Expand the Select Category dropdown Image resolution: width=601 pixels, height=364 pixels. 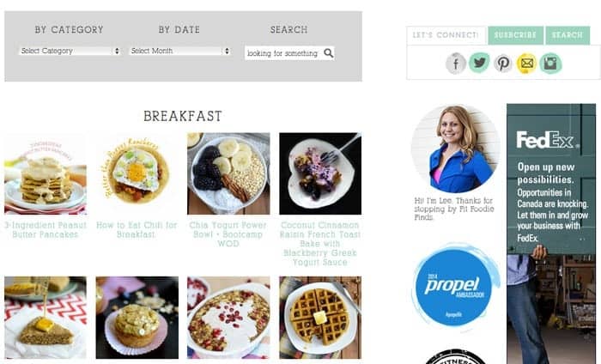click(70, 51)
